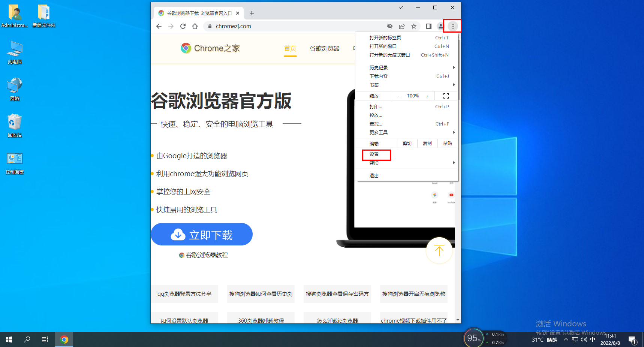This screenshot has width=644, height=347.
Task: Click the scroll-to-top circular arrow on page
Action: tap(439, 250)
